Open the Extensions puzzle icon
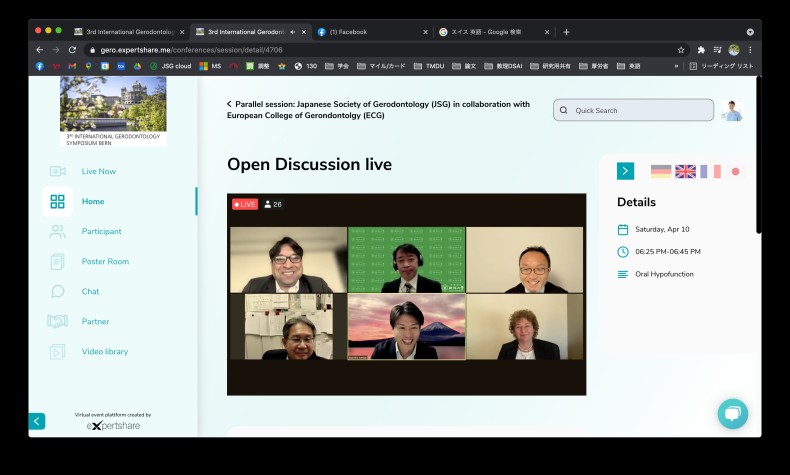 pyautogui.click(x=701, y=50)
